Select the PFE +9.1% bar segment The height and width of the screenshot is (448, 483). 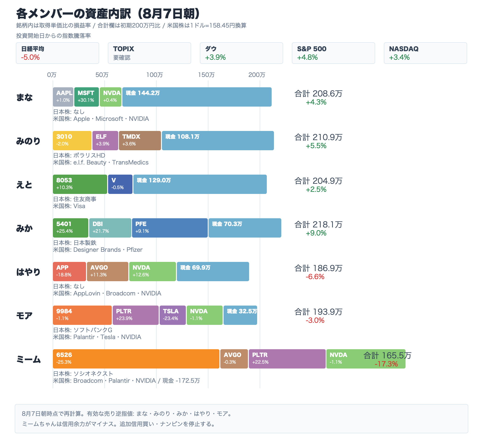(170, 228)
